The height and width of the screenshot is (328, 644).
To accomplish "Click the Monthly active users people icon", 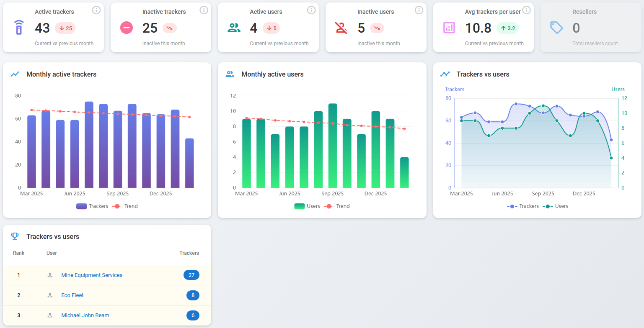I will (x=230, y=74).
